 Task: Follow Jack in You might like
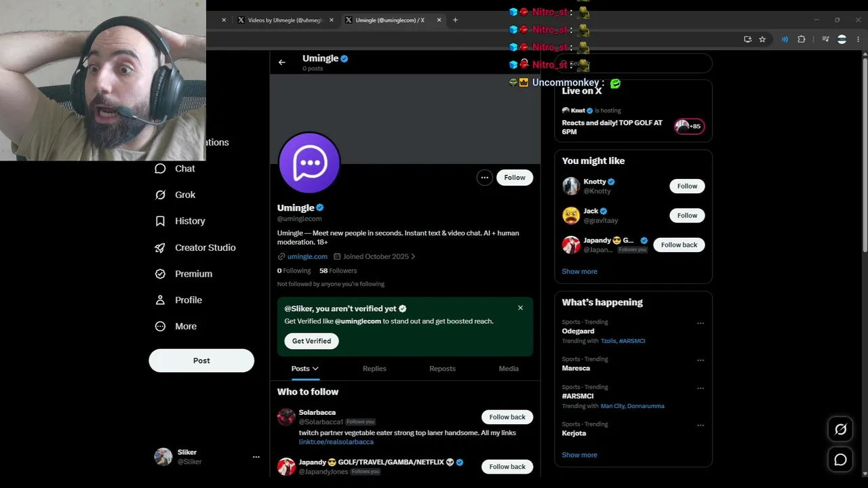click(687, 216)
